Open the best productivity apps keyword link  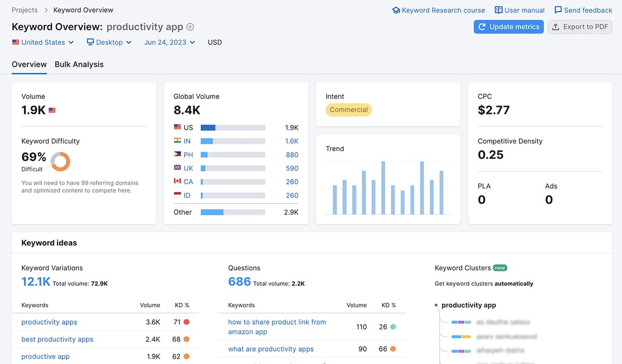coord(58,339)
